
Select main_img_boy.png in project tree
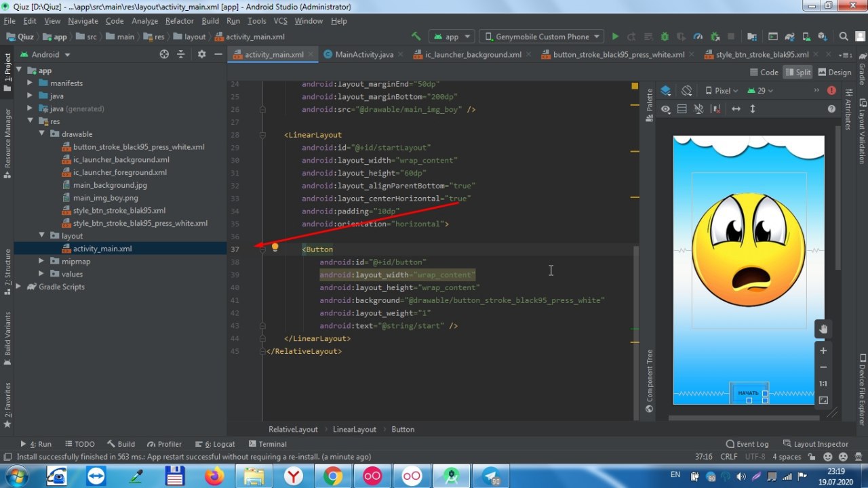click(x=105, y=198)
